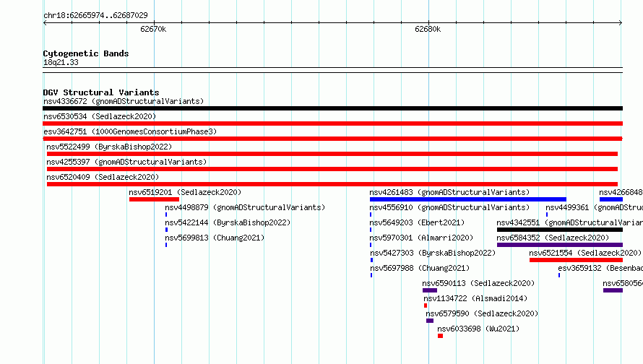Click the blue tick mark under nsv5422144
Viewport: 643px width, 364px height.
pos(166,230)
